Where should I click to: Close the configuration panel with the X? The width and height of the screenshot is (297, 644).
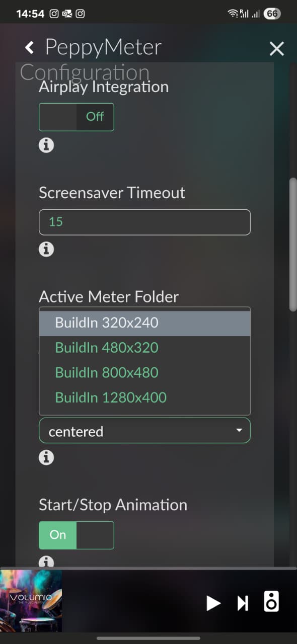click(277, 49)
